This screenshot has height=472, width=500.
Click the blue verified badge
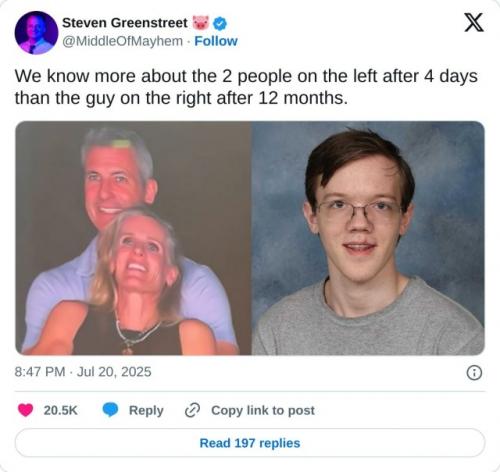coord(220,24)
